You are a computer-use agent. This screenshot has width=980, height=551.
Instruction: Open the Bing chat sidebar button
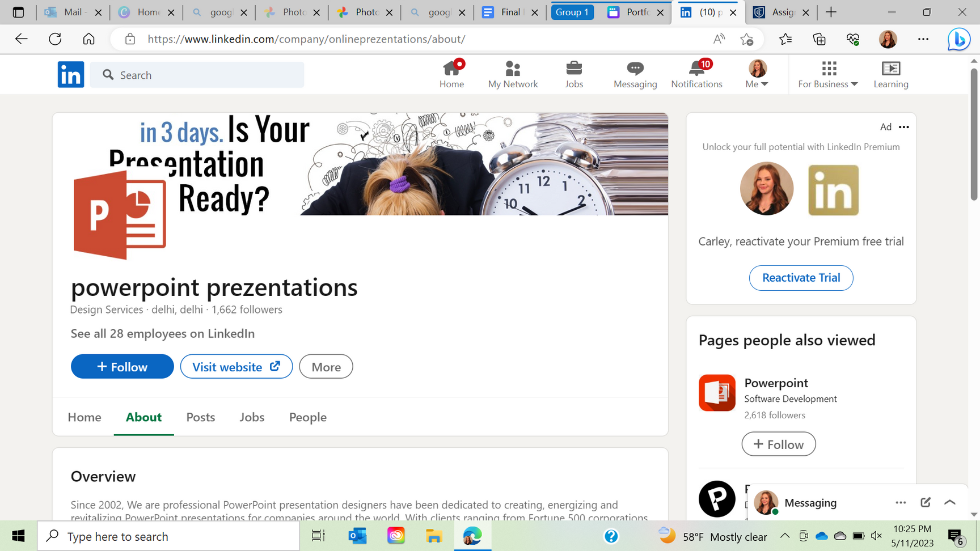959,39
